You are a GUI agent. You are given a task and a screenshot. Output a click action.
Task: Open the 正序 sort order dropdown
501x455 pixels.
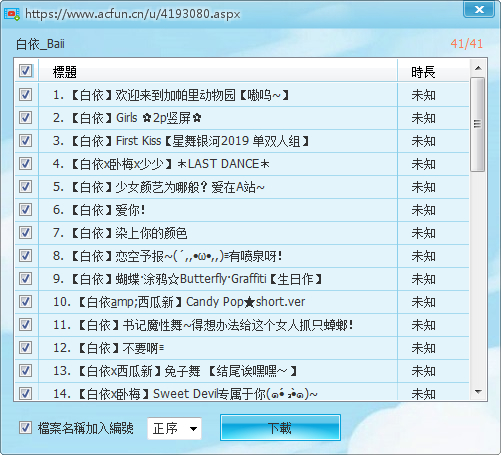(x=174, y=428)
